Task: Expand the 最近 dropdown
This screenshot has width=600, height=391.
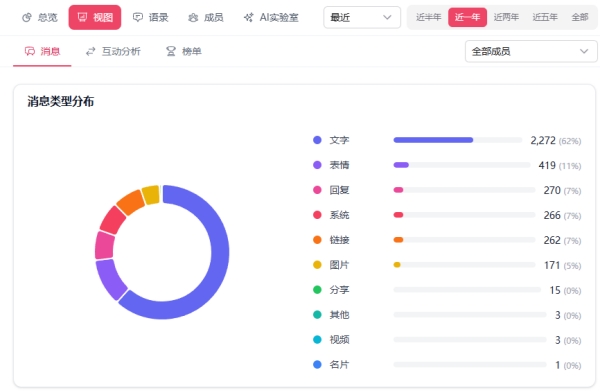Action: [362, 17]
